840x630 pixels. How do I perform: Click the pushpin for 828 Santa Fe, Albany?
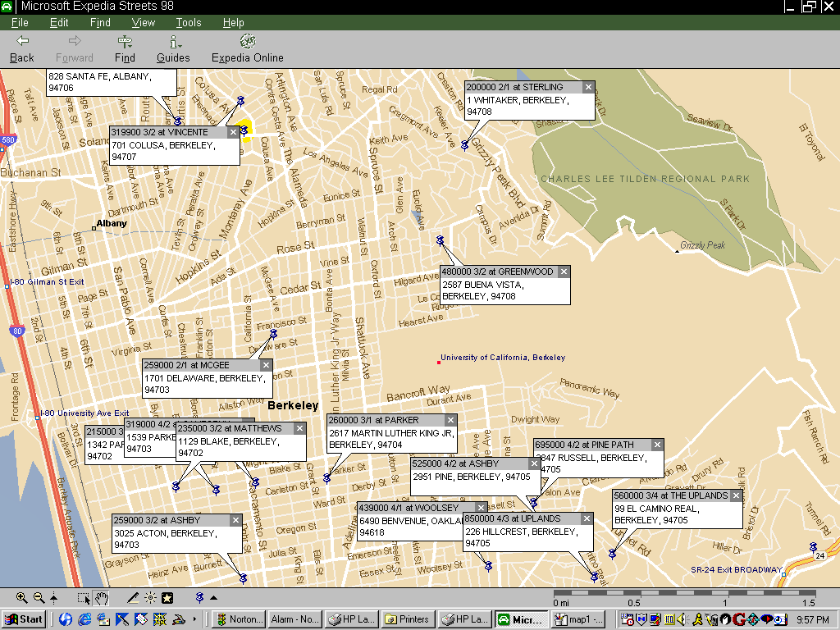click(177, 121)
